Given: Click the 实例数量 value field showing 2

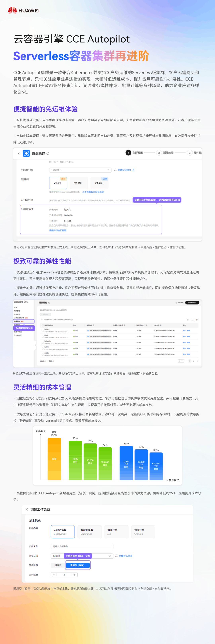Looking at the screenshot, I should pyautogui.click(x=64, y=575).
